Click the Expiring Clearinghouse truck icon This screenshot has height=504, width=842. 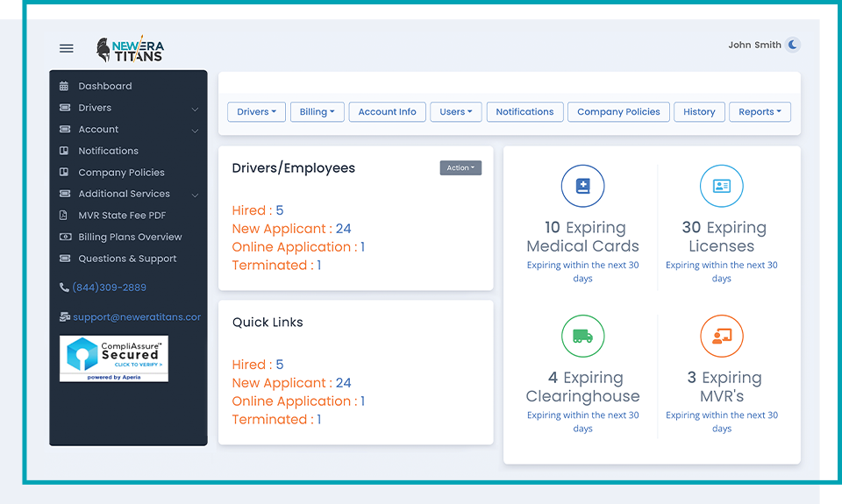[x=582, y=336]
